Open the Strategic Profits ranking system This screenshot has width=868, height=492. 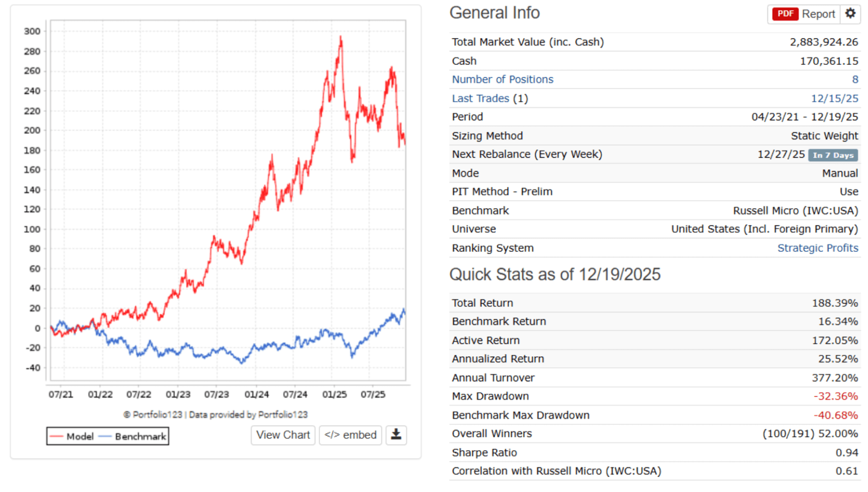coord(817,248)
